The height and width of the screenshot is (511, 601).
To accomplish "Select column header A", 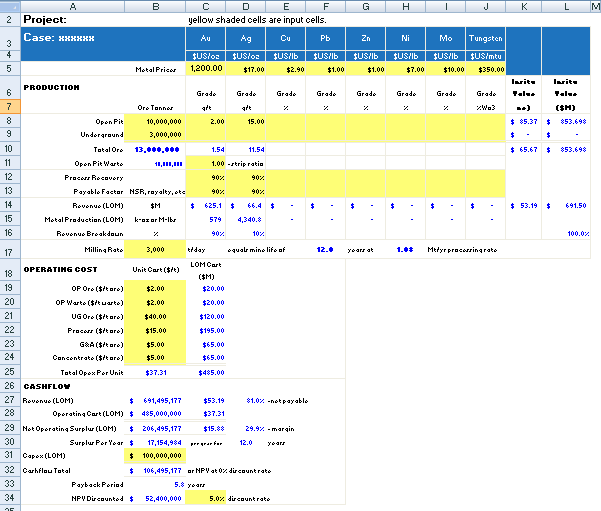I will point(72,6).
